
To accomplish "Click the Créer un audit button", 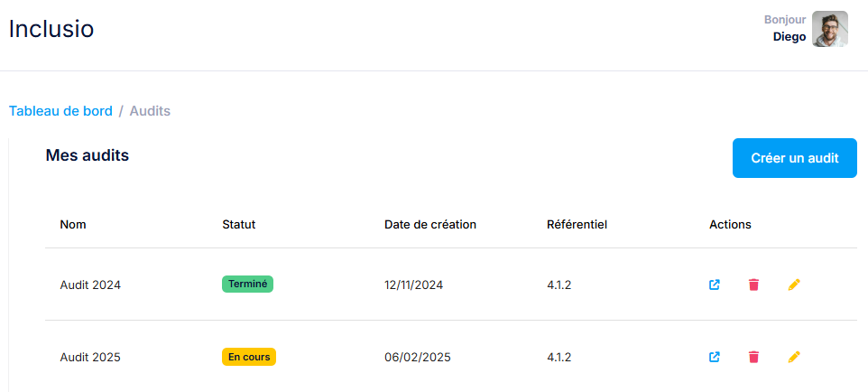I will click(x=794, y=158).
